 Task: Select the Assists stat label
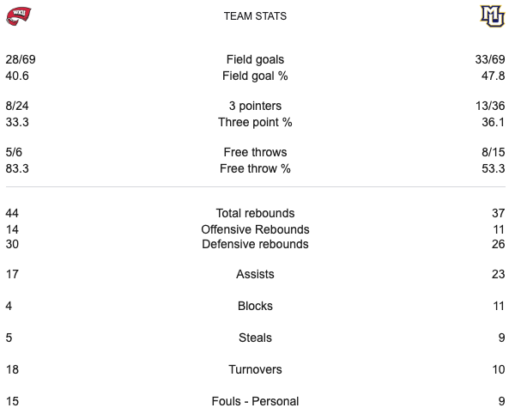[255, 275]
